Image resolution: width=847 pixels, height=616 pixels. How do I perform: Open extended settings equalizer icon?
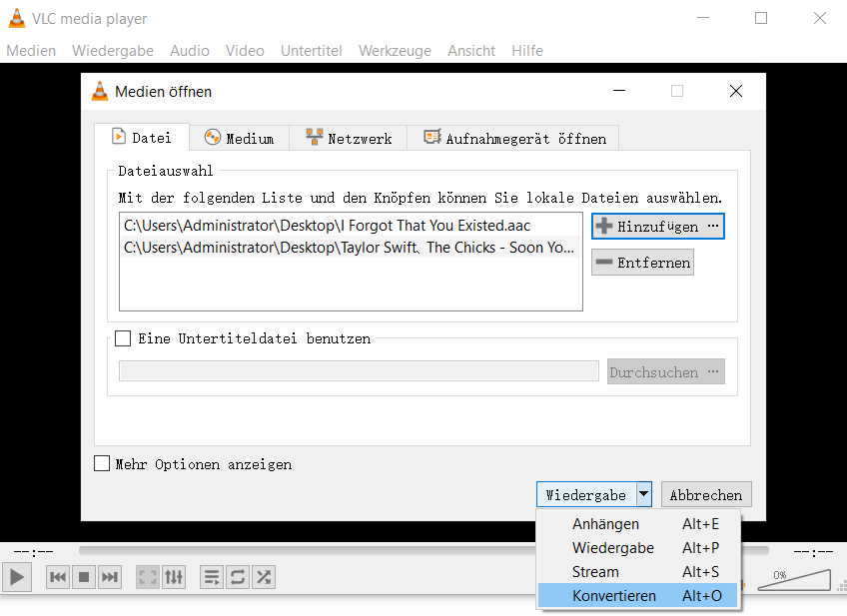pos(174,577)
